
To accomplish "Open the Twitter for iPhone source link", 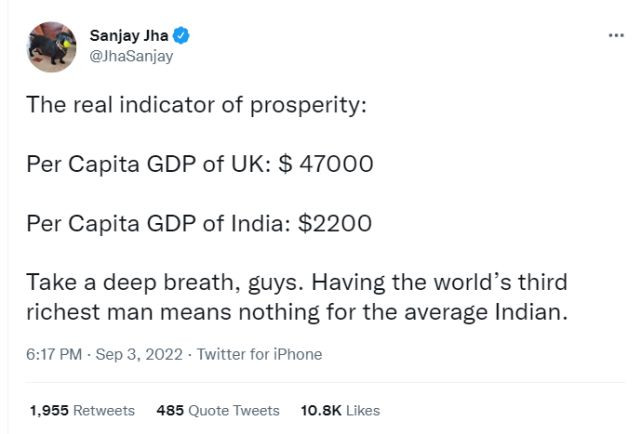I will pos(260,354).
